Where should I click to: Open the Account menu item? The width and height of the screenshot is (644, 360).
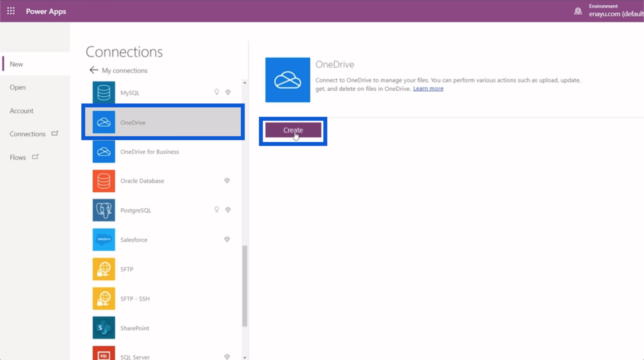(21, 111)
